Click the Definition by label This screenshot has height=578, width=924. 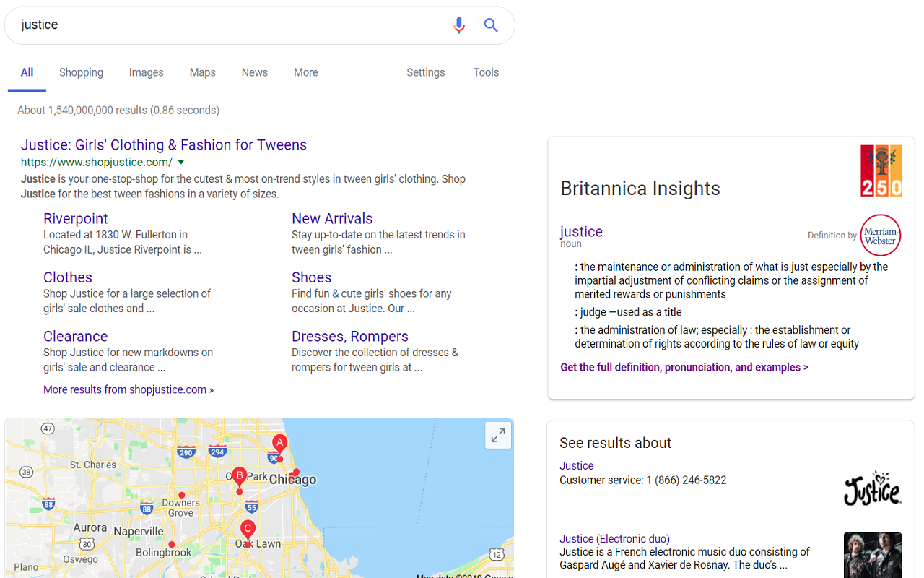(832, 236)
